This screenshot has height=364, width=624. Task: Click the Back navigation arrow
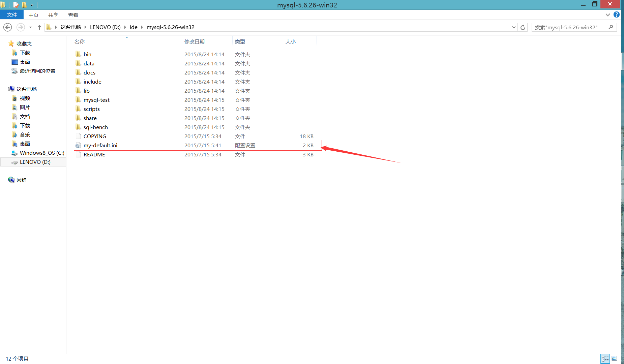(8, 27)
